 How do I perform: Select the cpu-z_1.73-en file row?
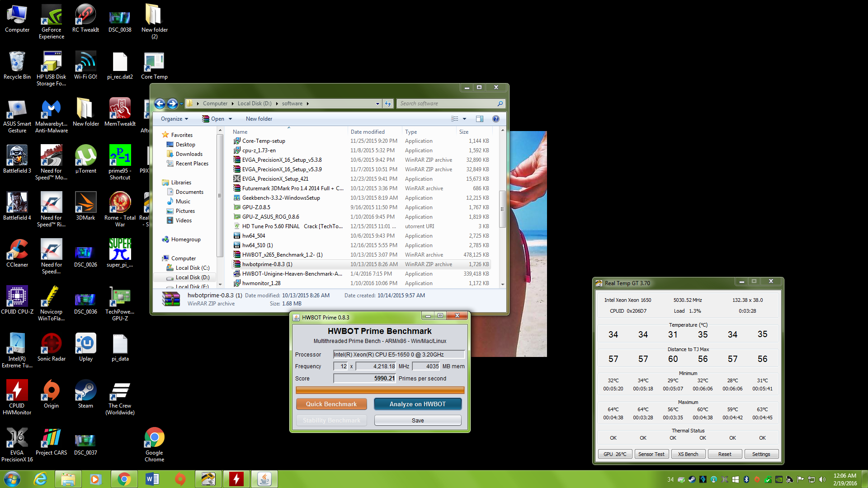pos(361,150)
